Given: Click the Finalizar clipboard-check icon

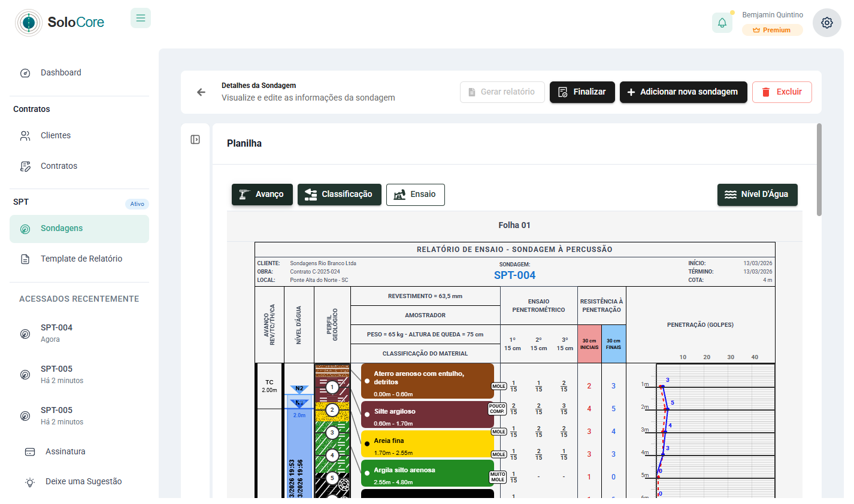Looking at the screenshot, I should click(563, 92).
